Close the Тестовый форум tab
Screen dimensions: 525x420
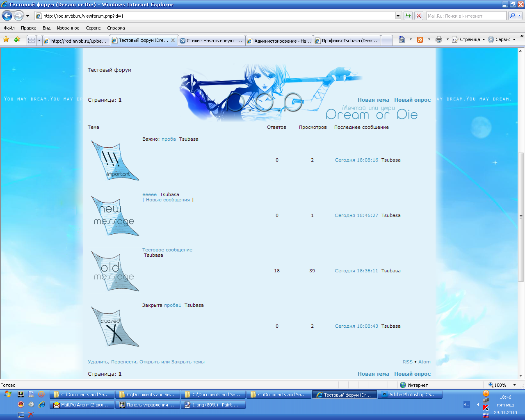point(173,40)
